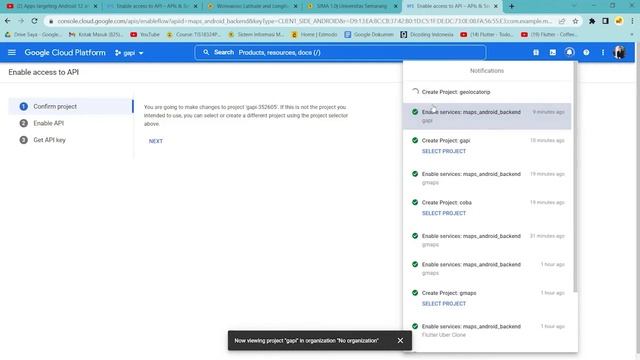Screen dimensions: 640x360
Task: Open the Google Dokumen bookmark
Action: point(369,35)
